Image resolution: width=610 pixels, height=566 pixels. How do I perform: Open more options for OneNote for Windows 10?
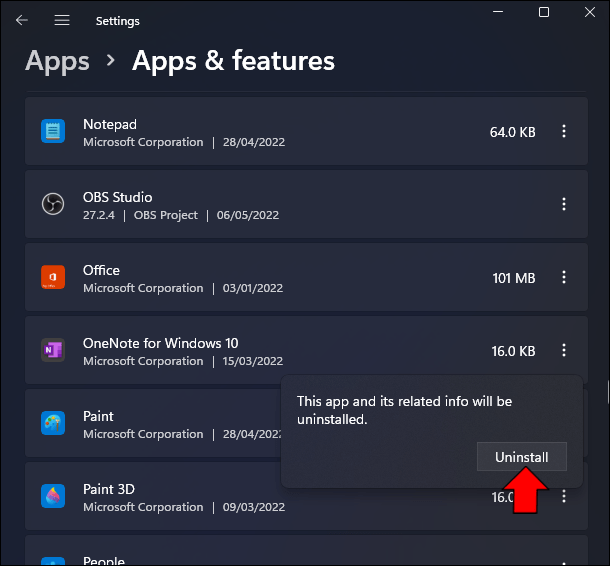[x=564, y=350]
